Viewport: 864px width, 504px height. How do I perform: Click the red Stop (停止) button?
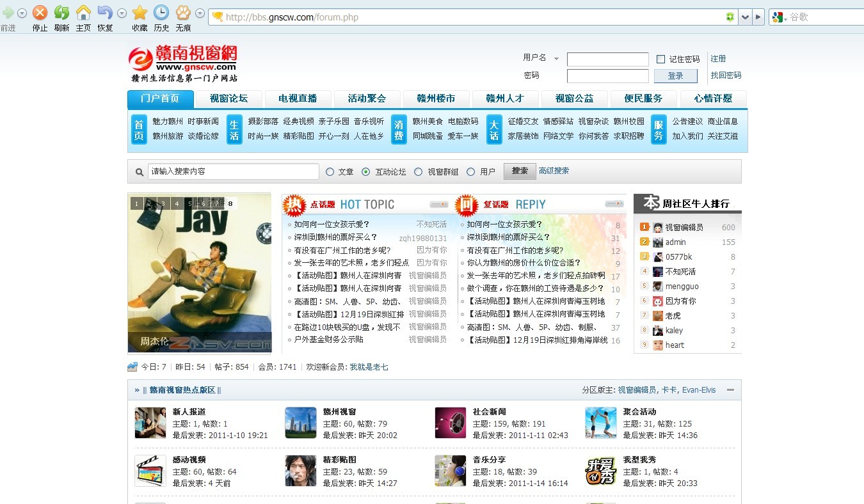[x=40, y=13]
